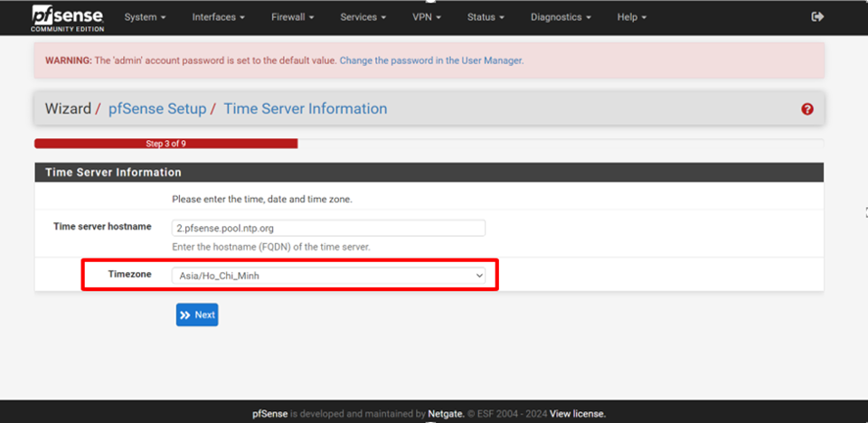Open the Status menu

pos(486,17)
